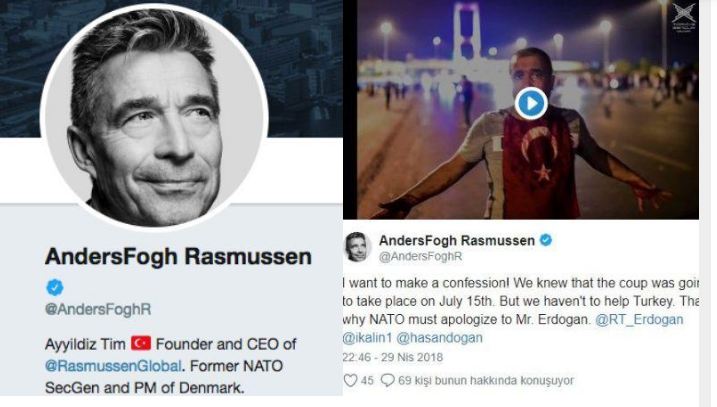Click verified badge beside tweet author name

click(546, 240)
